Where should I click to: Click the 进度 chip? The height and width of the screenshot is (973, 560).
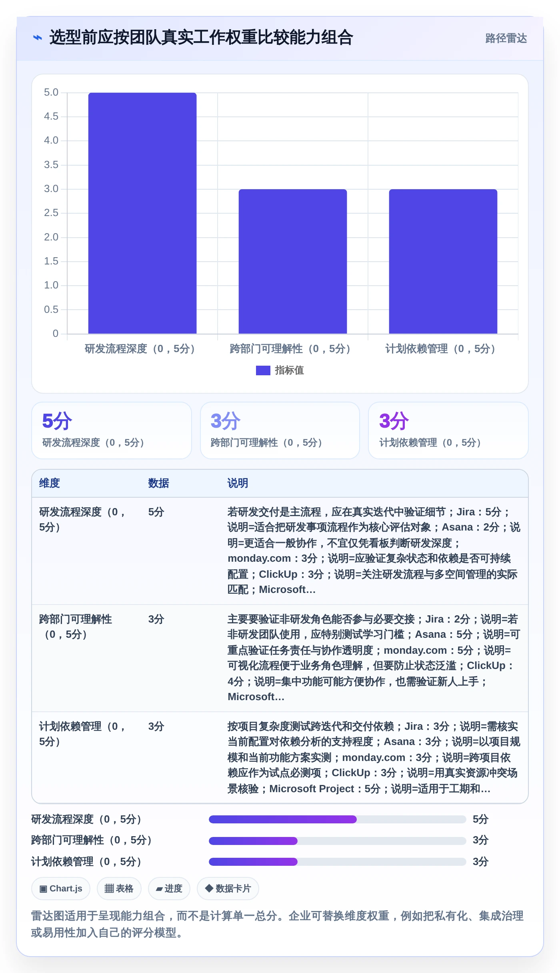[x=169, y=889]
